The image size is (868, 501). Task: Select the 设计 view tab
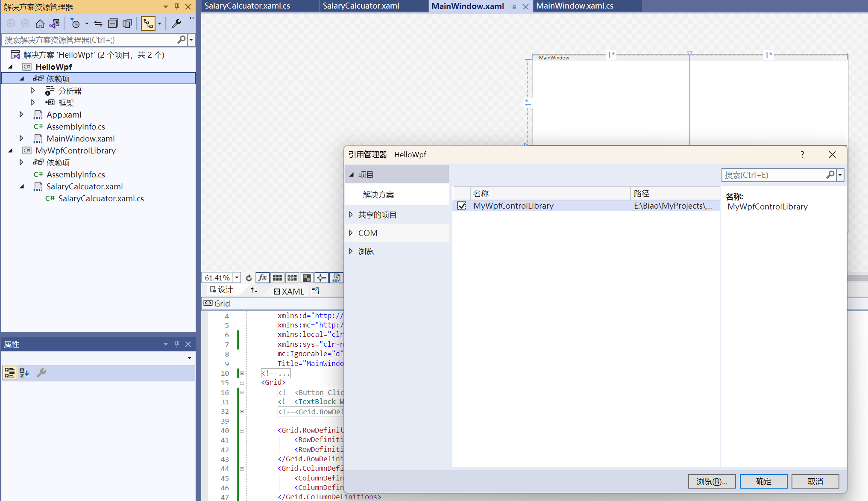221,290
